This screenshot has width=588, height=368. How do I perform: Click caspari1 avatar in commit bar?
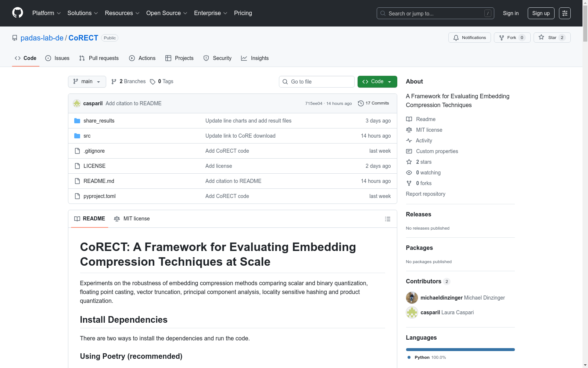tap(77, 103)
